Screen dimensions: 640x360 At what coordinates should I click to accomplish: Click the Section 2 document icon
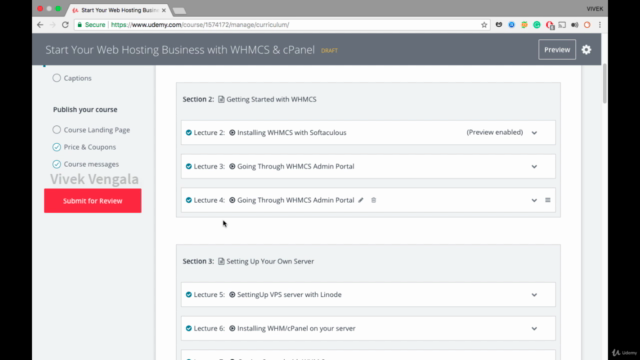[221, 99]
